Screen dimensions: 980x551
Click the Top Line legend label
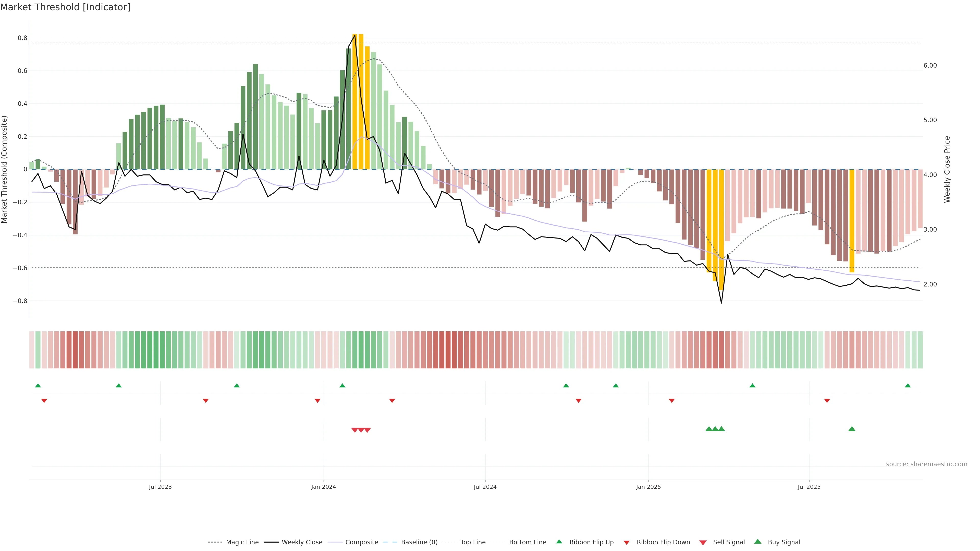(473, 542)
